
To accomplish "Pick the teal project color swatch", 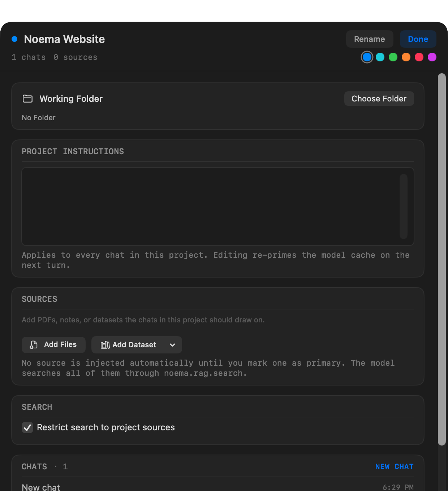I will [x=380, y=57].
